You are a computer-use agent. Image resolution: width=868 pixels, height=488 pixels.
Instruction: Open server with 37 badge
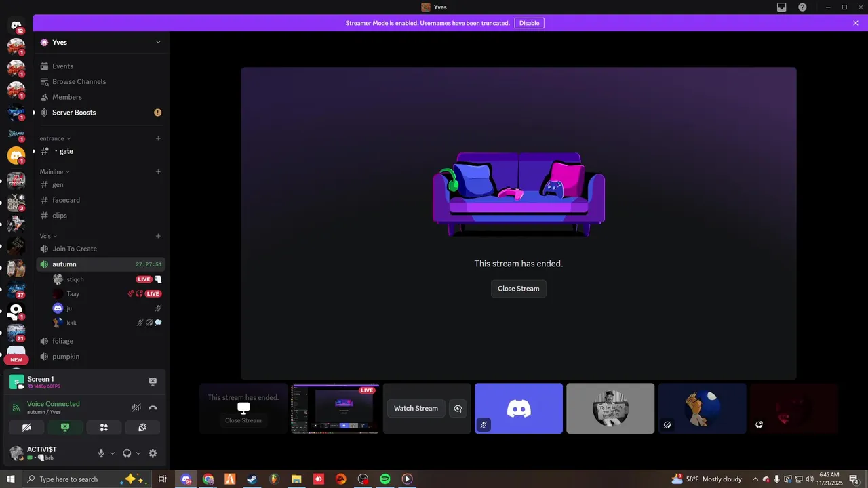pyautogui.click(x=16, y=289)
